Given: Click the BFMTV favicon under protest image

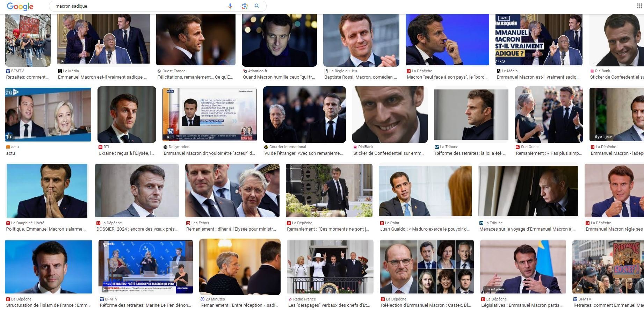Looking at the screenshot, I should 8,71.
